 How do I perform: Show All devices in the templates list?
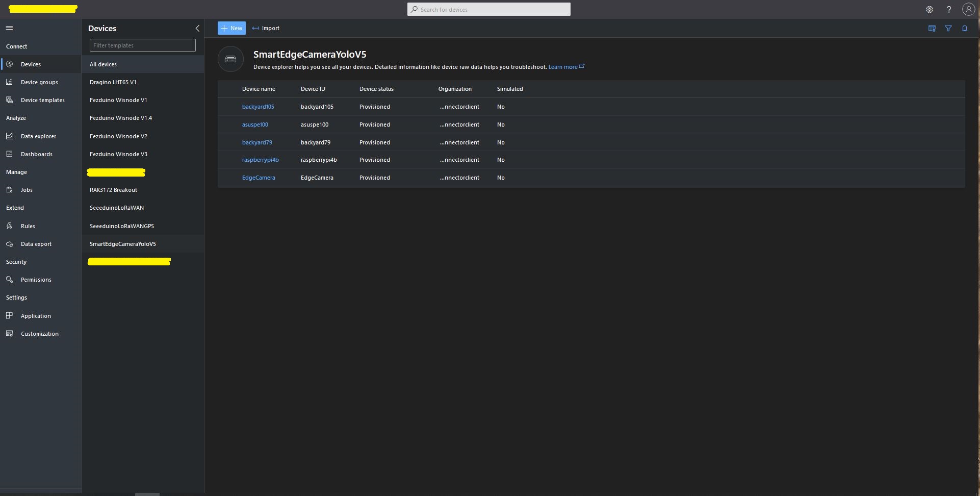(x=103, y=64)
